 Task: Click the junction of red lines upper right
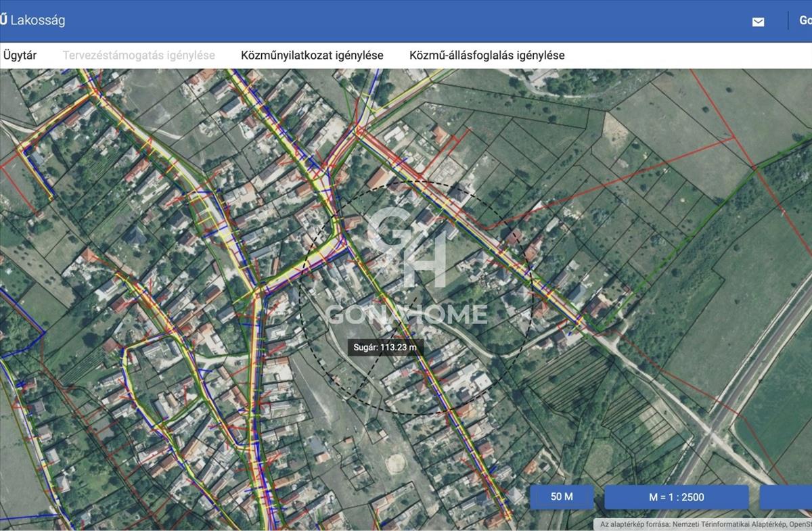point(754,166)
